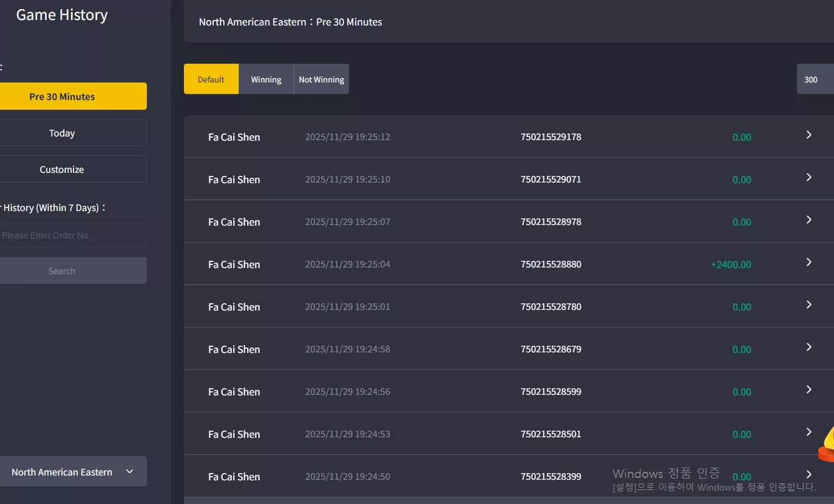Click the +2400.00 winning amount

(x=731, y=264)
